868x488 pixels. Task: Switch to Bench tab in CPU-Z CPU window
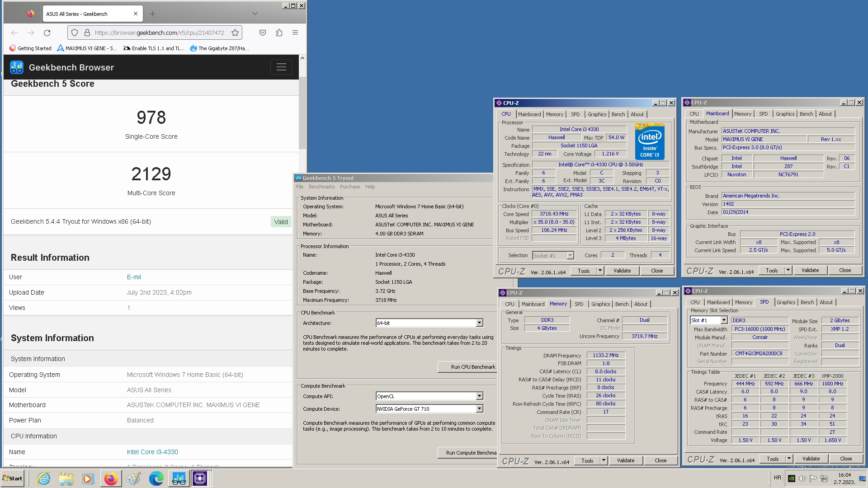point(618,114)
